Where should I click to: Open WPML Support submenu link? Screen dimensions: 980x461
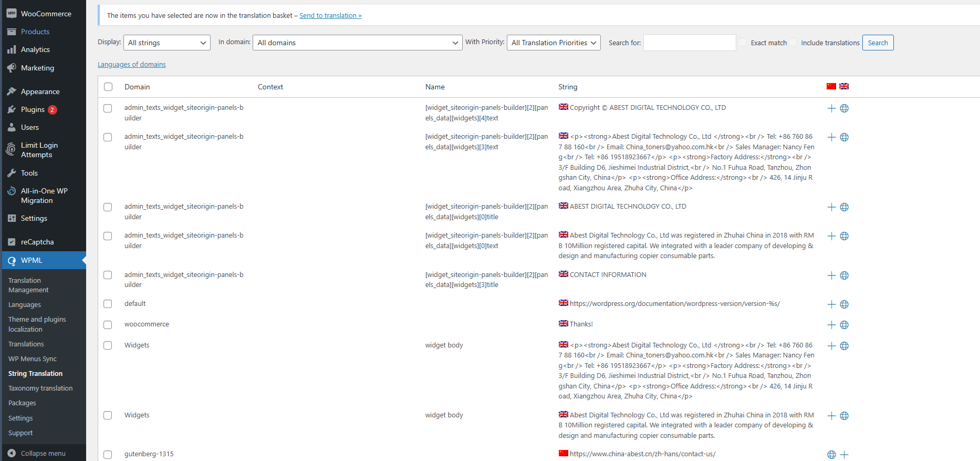point(20,433)
